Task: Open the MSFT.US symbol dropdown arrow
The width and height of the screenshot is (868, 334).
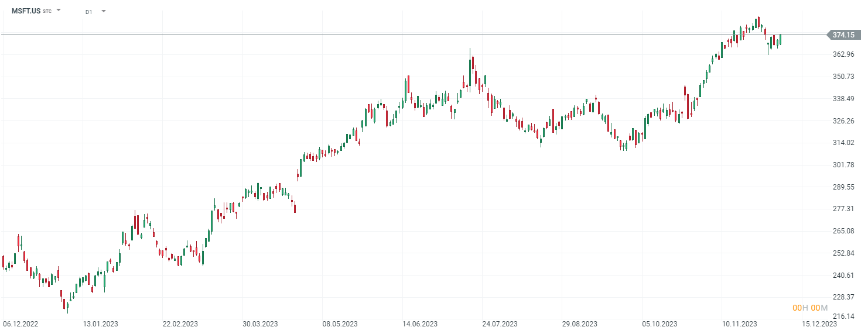Action: (x=59, y=11)
